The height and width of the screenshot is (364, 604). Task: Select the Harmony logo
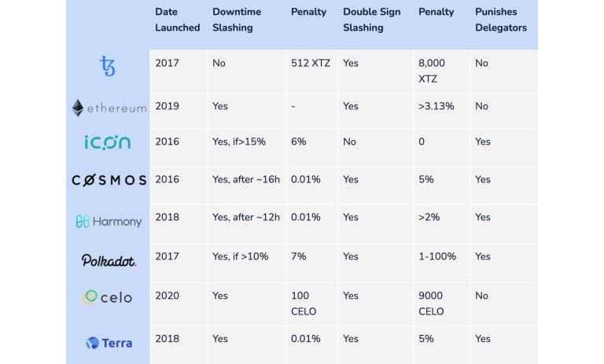[109, 222]
